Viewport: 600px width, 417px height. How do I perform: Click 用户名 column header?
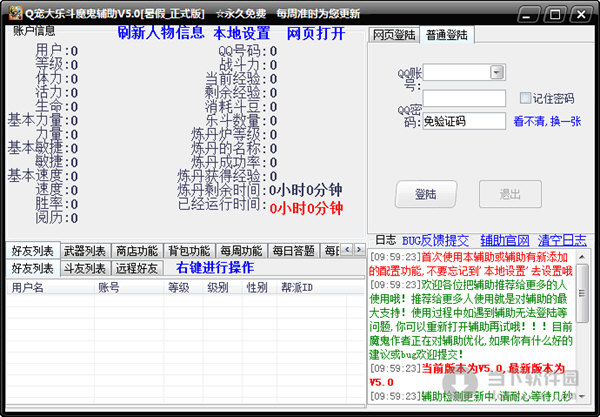50,287
